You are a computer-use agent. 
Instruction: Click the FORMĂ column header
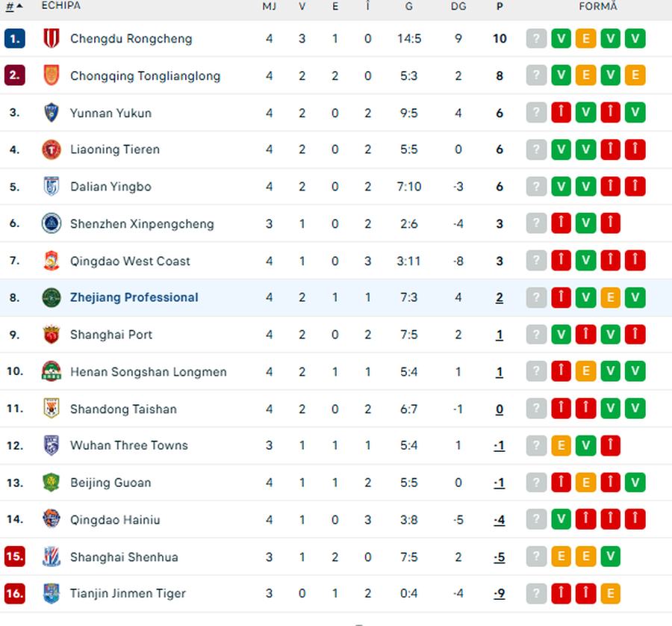[x=598, y=7]
